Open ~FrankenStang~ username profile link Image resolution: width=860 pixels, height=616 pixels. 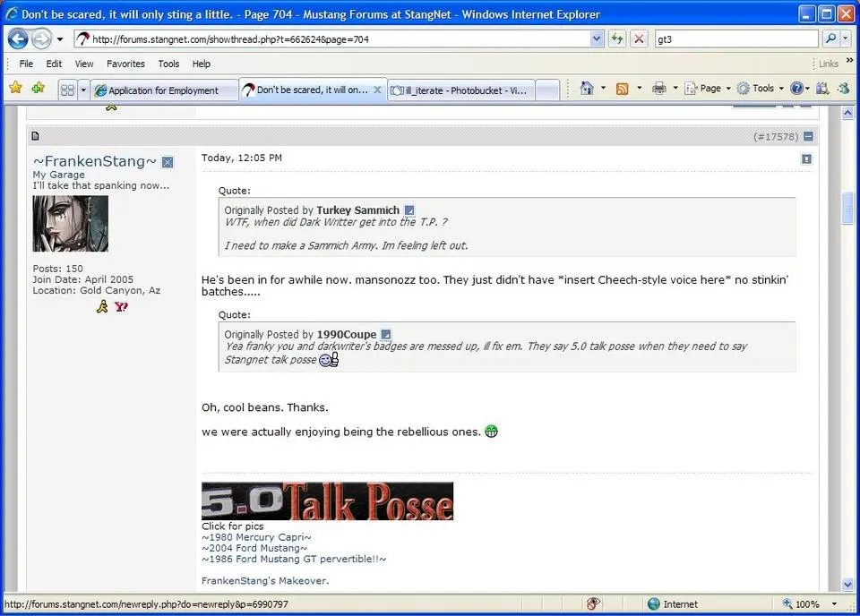pos(95,161)
